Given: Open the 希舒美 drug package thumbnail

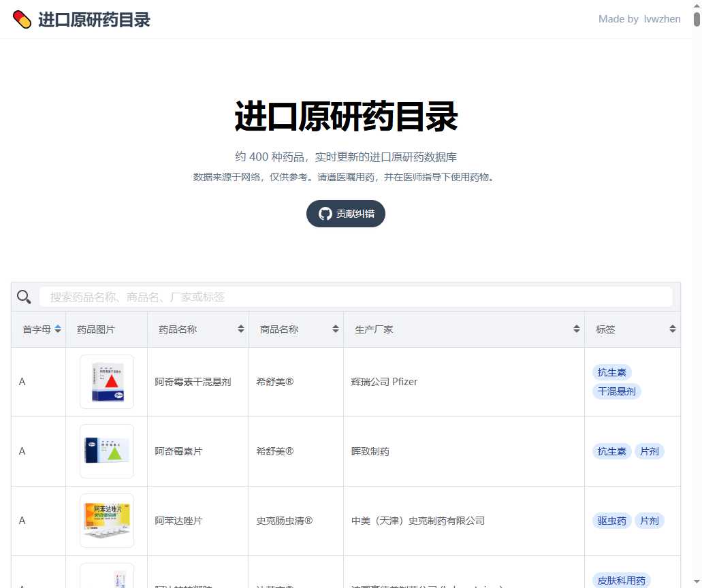Looking at the screenshot, I should tap(106, 382).
